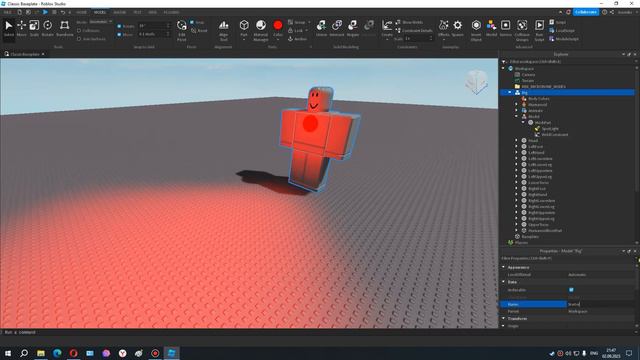Expand the Humanoid node
640x360 pixels.
516,104
